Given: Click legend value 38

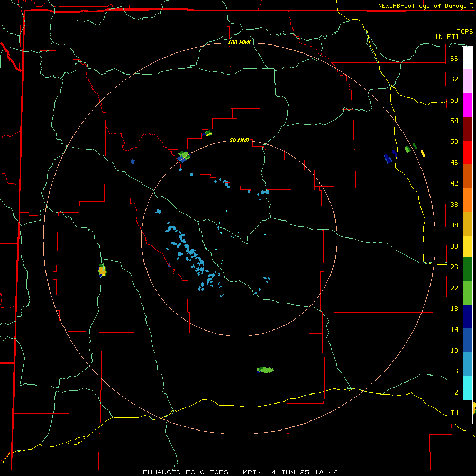Looking at the screenshot, I should tap(454, 204).
